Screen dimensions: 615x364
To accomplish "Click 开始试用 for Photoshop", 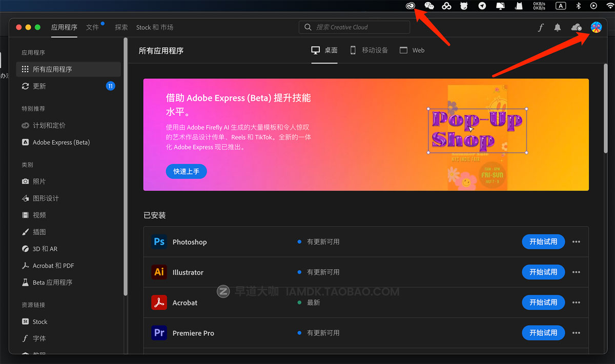I will coord(543,242).
